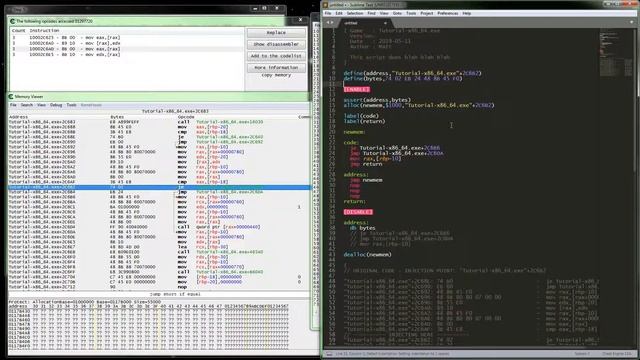Open Sublime Text Edit menu
The height and width of the screenshot is (360, 640).
[339, 13]
